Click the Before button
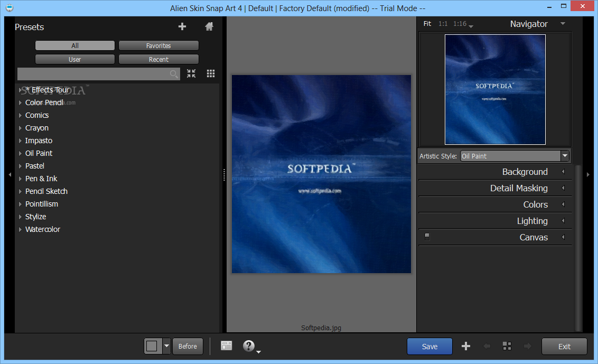This screenshot has width=598, height=364. [188, 346]
